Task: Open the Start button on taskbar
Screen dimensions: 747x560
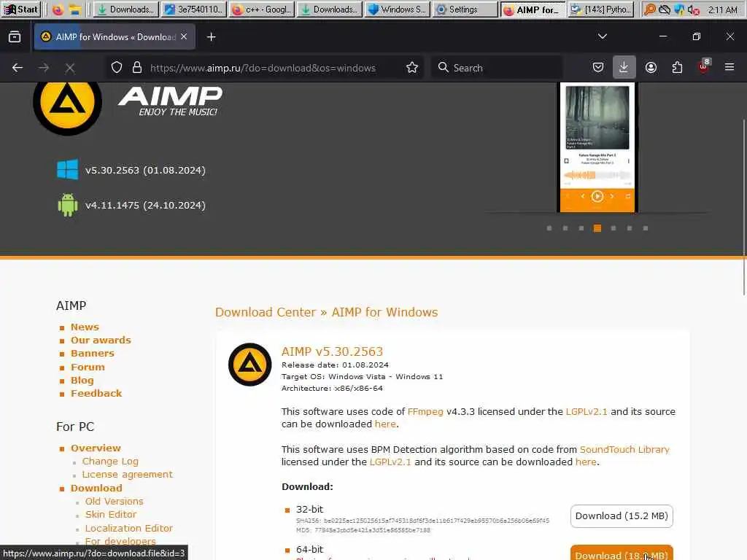Action: click(x=21, y=9)
